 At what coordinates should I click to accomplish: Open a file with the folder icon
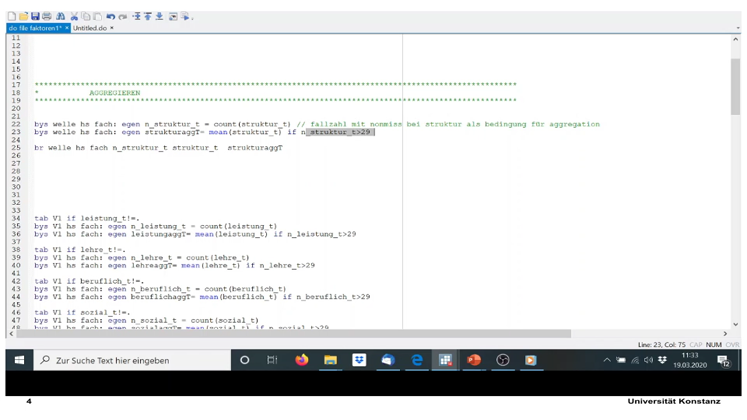[22, 17]
